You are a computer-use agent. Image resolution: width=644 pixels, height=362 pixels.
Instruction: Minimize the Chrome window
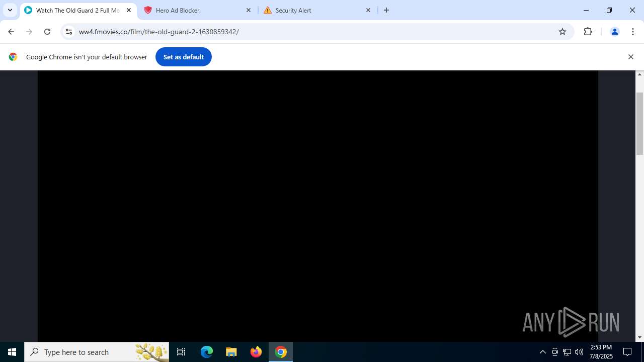click(586, 10)
